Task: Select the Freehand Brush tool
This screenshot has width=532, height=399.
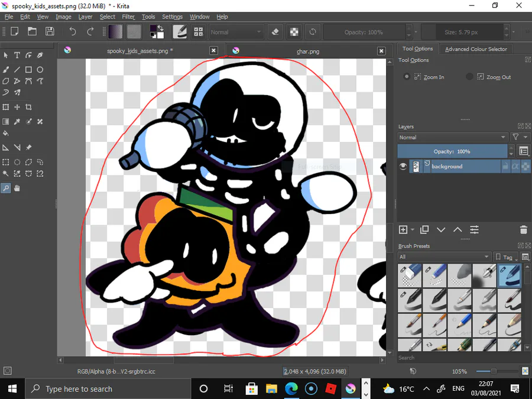Action: [6, 70]
